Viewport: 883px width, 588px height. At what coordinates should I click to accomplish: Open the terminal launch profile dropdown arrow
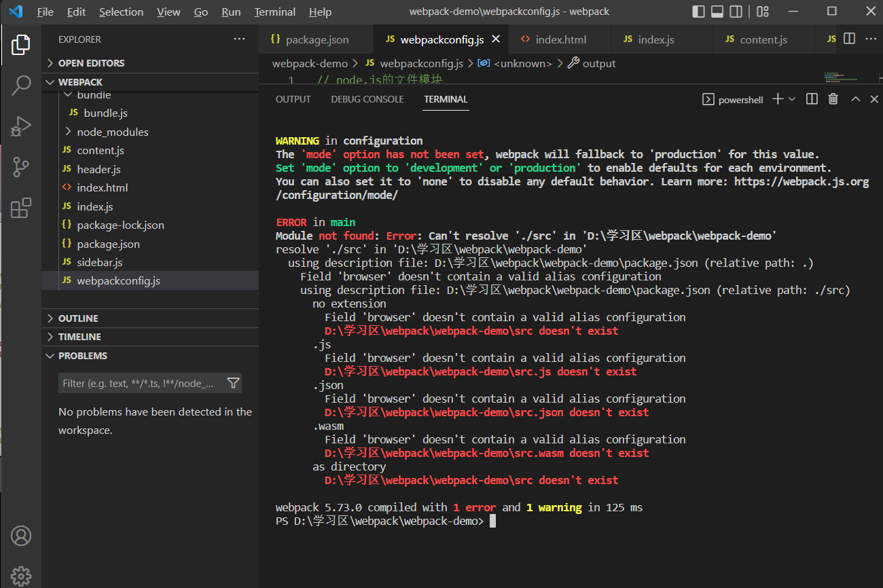click(792, 99)
